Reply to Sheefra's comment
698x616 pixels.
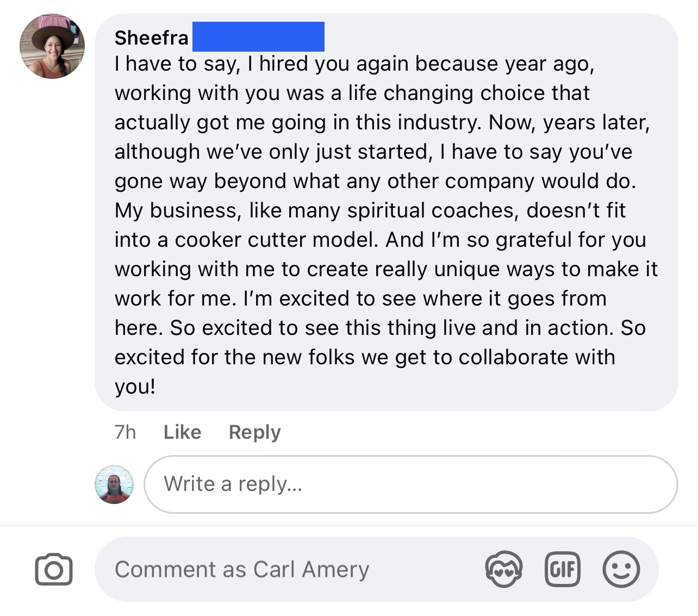click(254, 432)
